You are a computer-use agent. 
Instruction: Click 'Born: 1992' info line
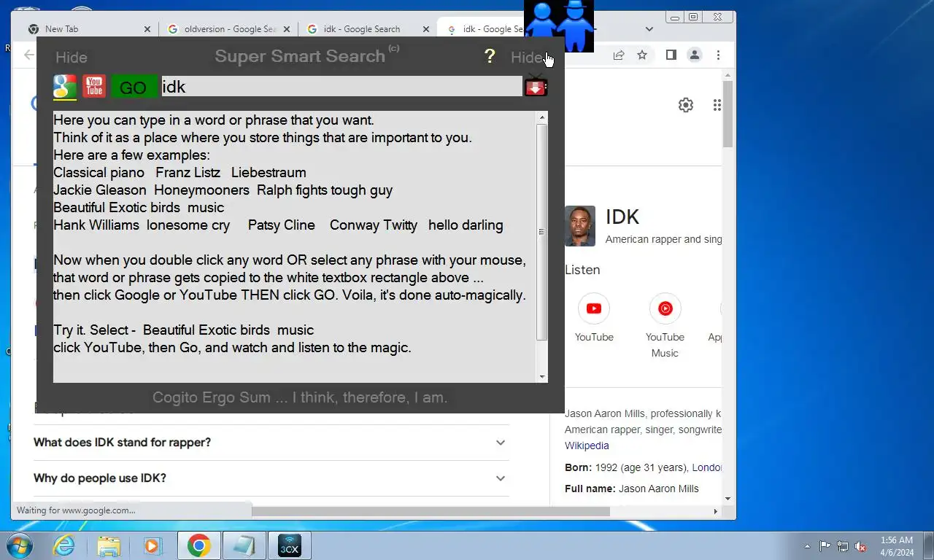[643, 467]
